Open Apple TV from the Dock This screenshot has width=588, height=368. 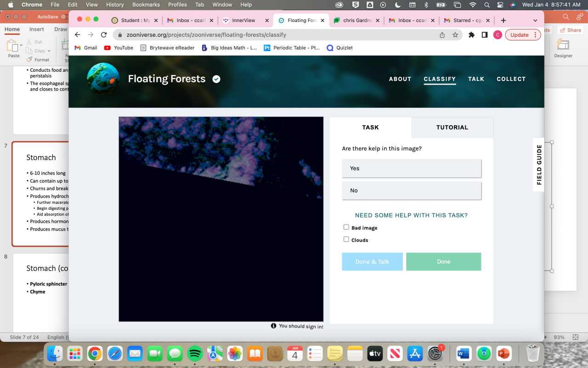(375, 354)
